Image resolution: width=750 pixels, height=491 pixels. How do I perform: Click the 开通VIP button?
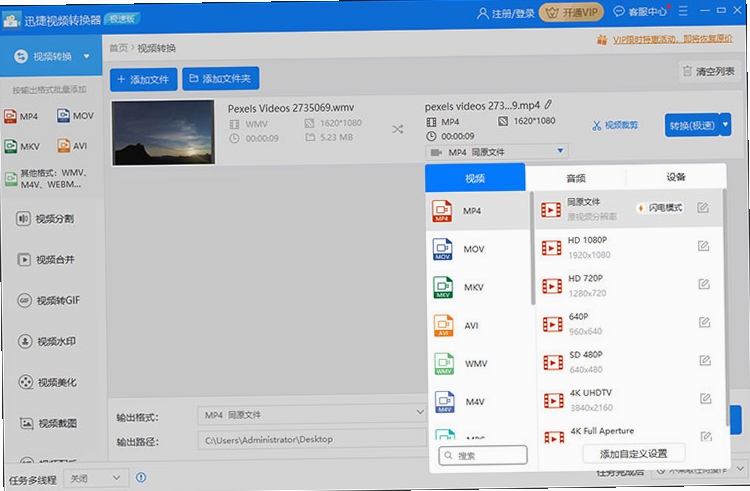click(x=572, y=12)
